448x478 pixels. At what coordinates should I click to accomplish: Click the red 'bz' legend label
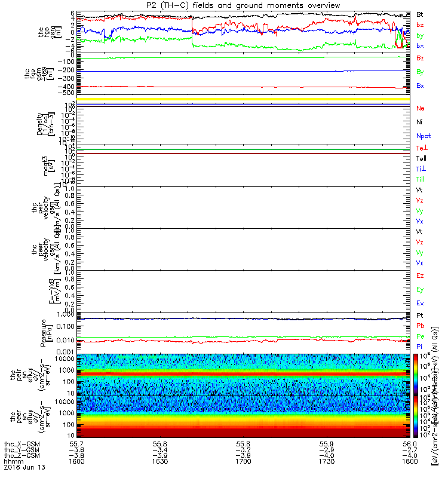pos(420,24)
